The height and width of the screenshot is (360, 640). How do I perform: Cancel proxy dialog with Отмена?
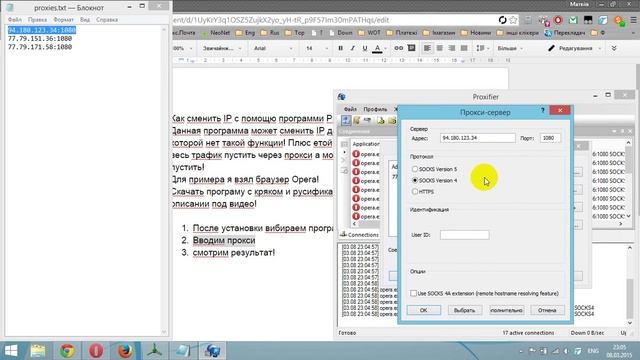click(x=547, y=310)
